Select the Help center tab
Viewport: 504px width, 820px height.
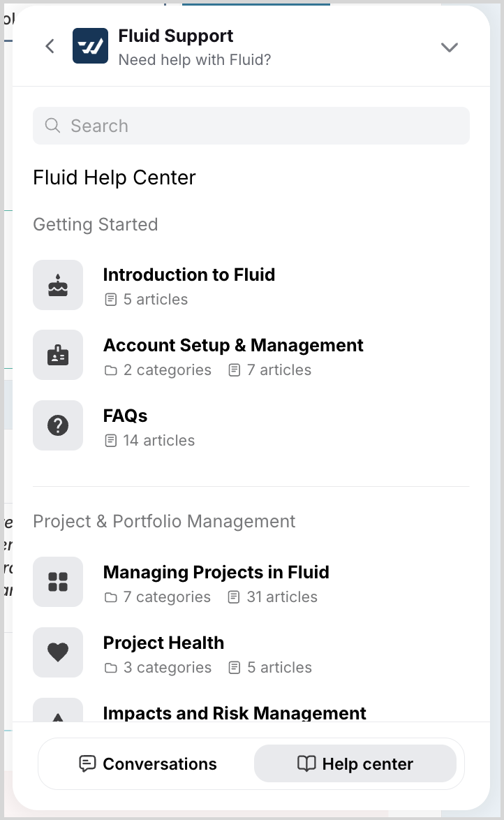[355, 763]
